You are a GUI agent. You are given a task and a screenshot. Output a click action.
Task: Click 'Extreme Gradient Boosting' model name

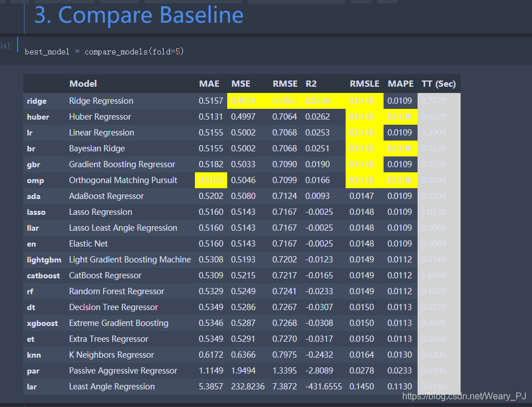119,323
